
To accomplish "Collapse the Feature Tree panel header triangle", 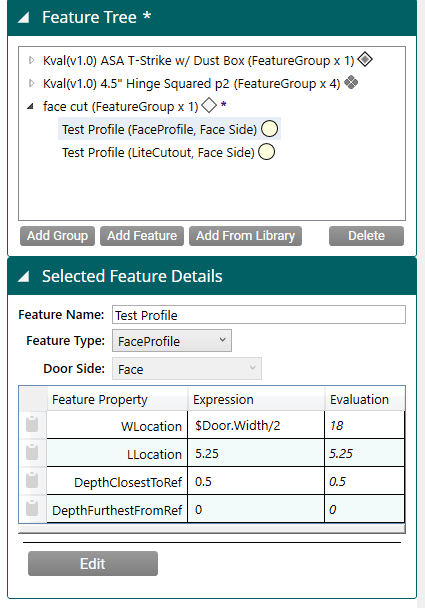I will 24,17.
